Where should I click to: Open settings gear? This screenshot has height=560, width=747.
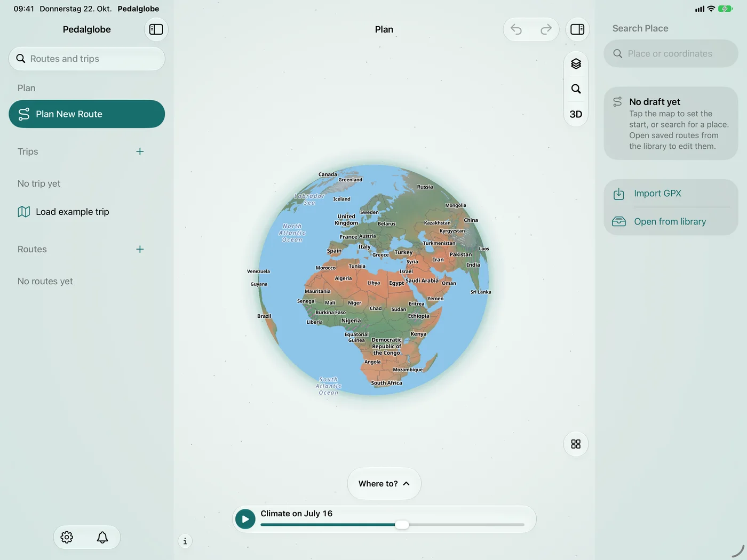tap(67, 537)
